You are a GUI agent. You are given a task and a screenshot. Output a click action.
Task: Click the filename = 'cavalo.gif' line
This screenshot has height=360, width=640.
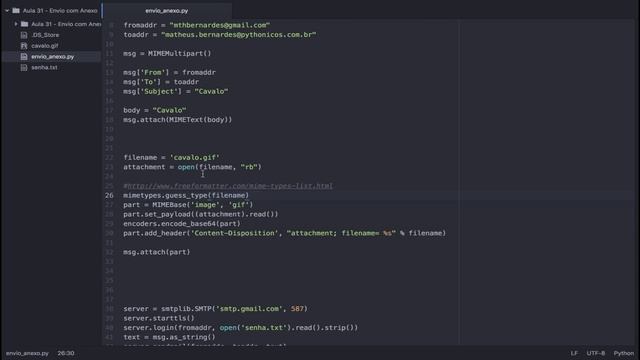[171, 158]
